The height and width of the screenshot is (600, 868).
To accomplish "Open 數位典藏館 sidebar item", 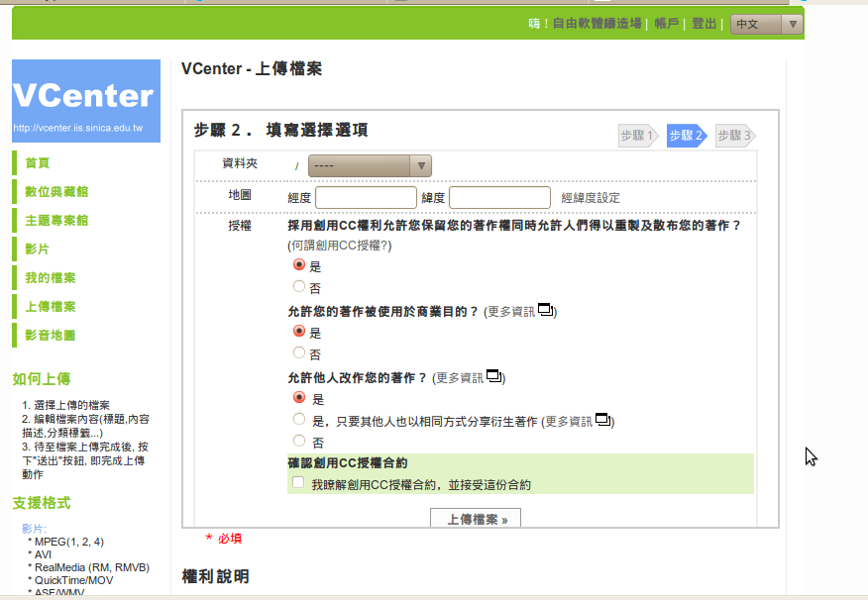I will (56, 192).
